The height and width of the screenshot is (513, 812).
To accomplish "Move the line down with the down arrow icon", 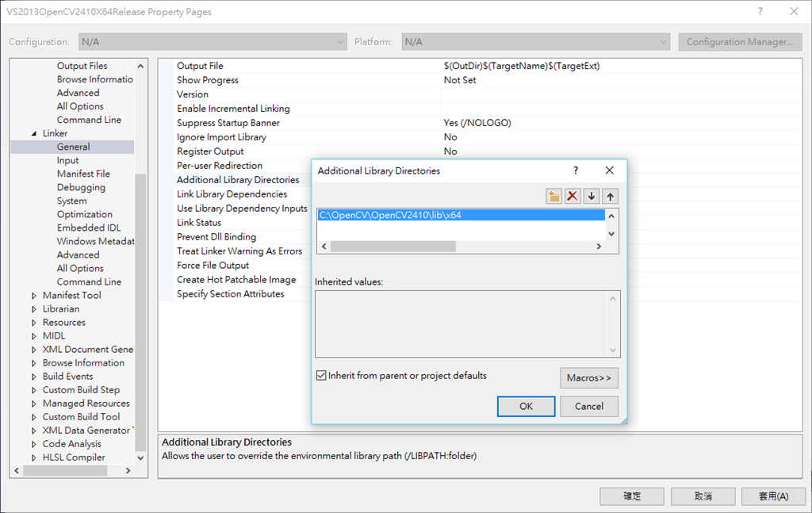I will (592, 196).
